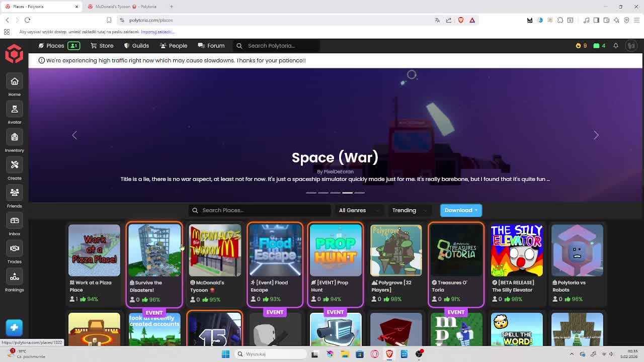Click the notifications bell icon
Viewport: 644px width, 362px height.
(x=615, y=46)
